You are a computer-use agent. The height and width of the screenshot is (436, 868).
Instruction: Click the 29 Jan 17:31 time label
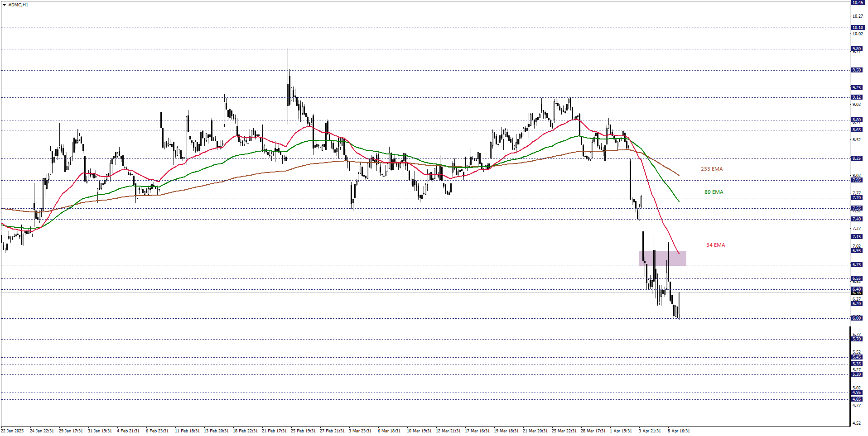point(71,431)
